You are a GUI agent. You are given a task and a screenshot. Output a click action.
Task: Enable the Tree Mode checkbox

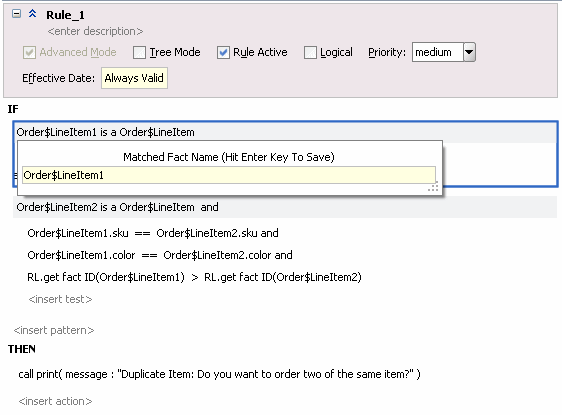tap(139, 52)
